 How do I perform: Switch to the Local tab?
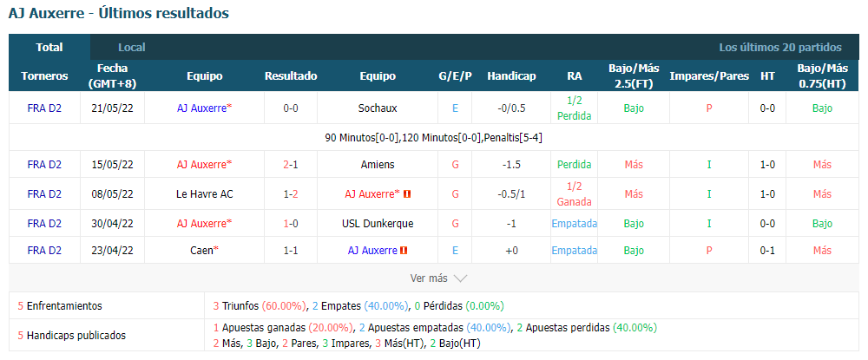click(x=132, y=48)
